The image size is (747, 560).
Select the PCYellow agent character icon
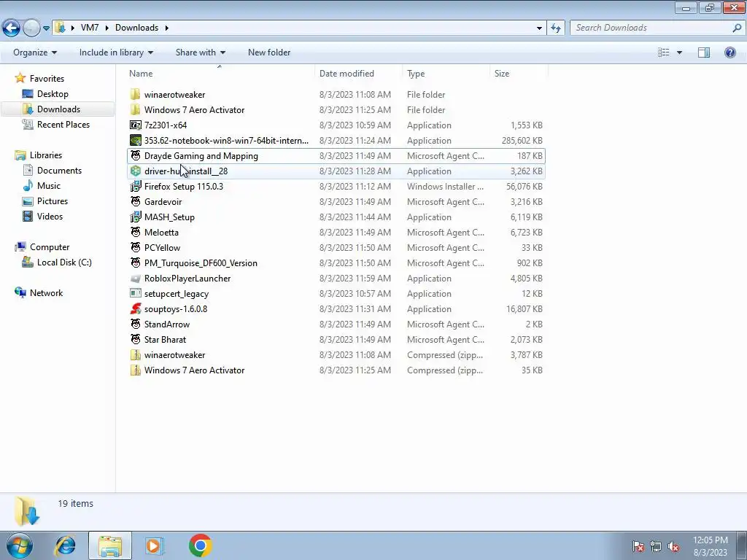(135, 248)
